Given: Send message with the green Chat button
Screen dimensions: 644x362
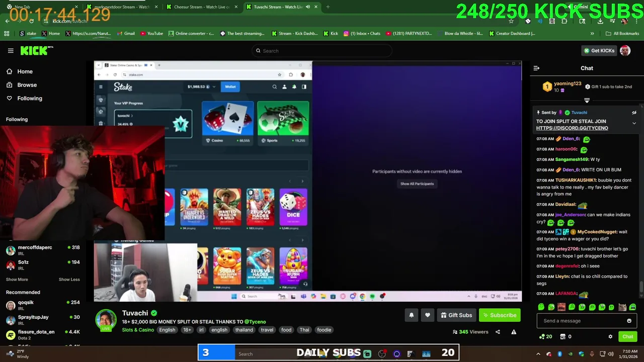Looking at the screenshot, I should (627, 336).
